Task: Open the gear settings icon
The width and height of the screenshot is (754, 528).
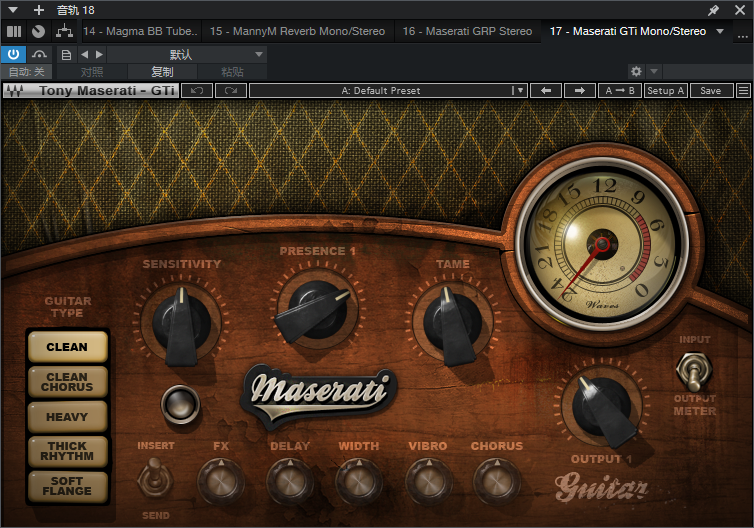Action: coord(636,72)
